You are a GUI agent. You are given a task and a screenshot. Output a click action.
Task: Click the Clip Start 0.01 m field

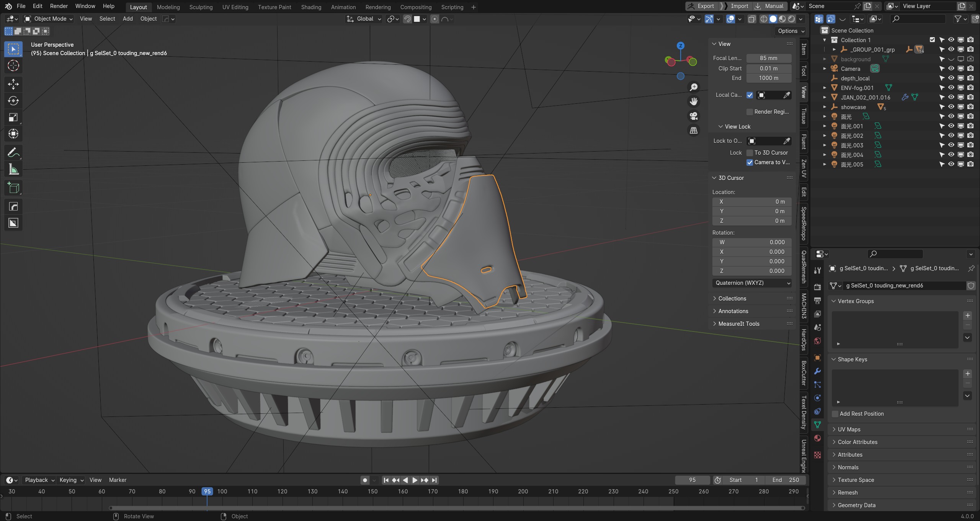pyautogui.click(x=769, y=69)
